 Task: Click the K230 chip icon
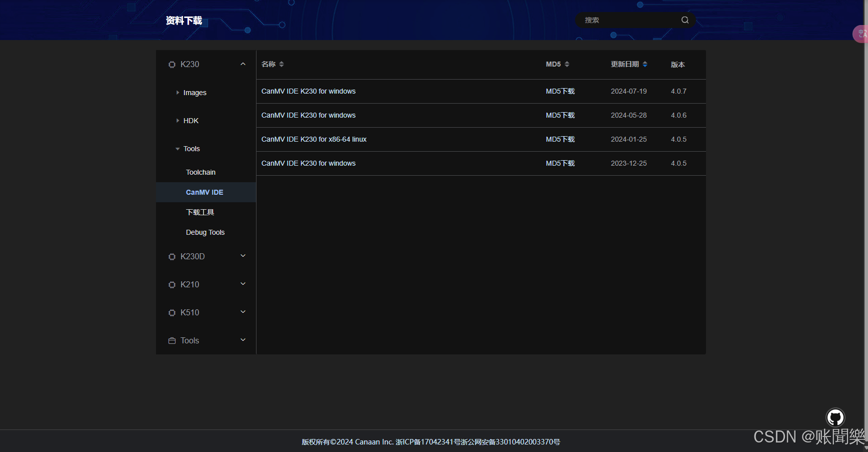tap(172, 65)
